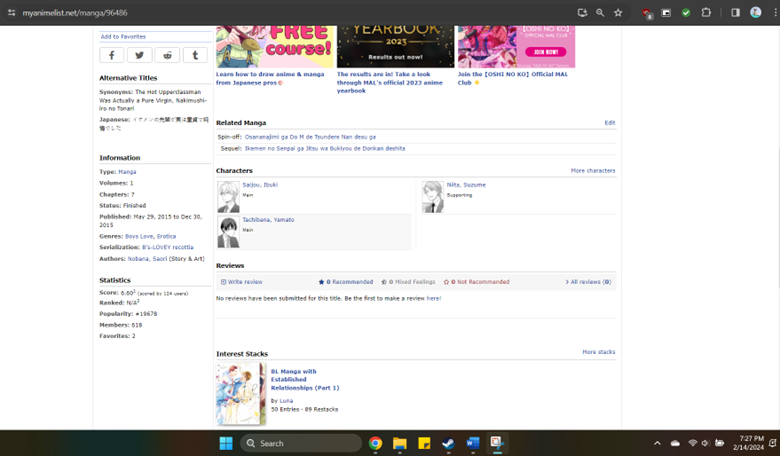Open Sticky Notes from the taskbar
780x456 pixels.
(x=424, y=443)
